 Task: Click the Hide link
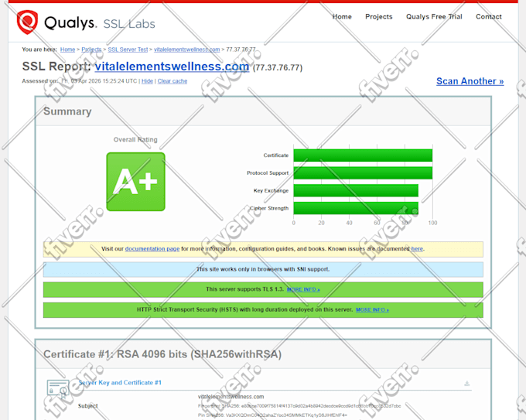point(147,81)
